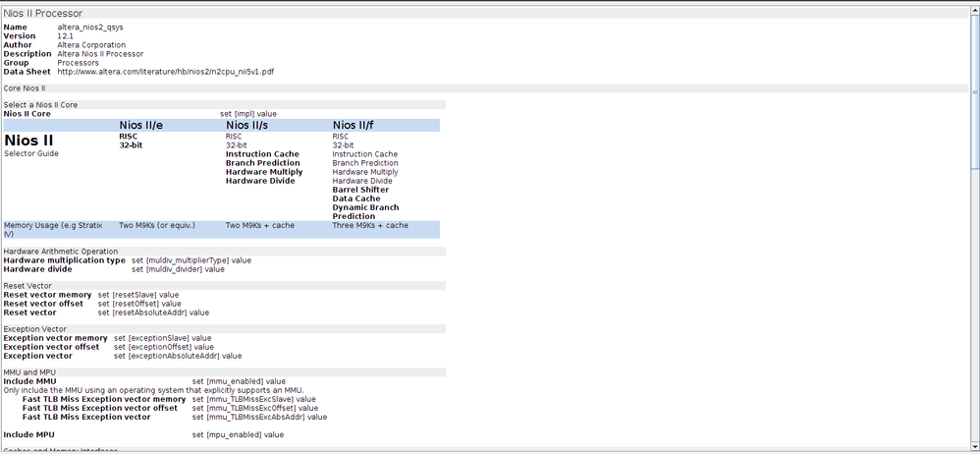This screenshot has width=980, height=454.
Task: Select 'set [mpu_enabled] value' text
Action: point(238,434)
